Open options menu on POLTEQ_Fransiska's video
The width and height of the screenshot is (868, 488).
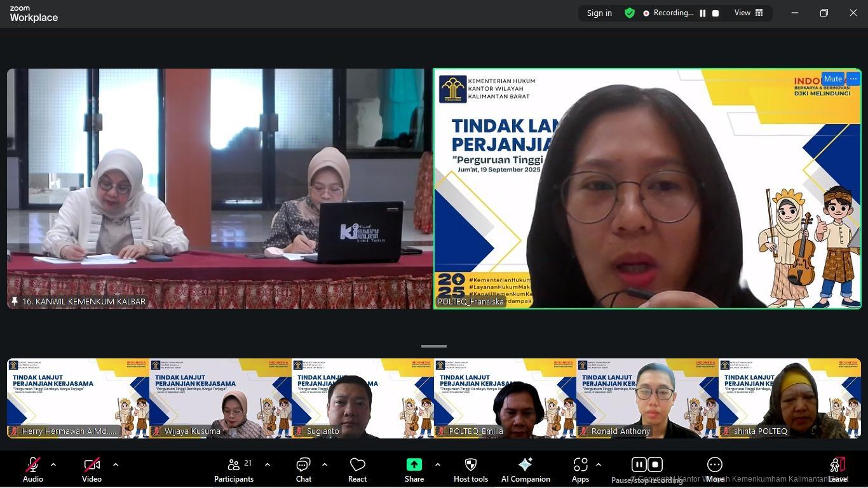pyautogui.click(x=853, y=79)
